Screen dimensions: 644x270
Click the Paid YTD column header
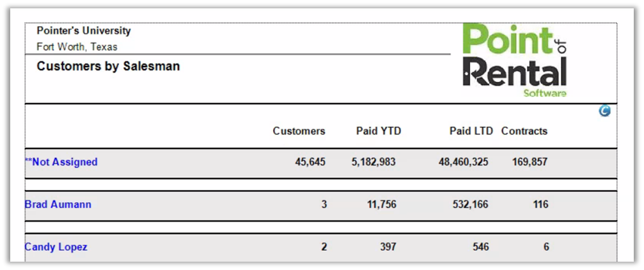[x=379, y=131]
